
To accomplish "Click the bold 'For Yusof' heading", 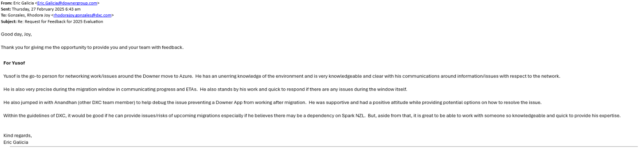I will (x=14, y=63).
